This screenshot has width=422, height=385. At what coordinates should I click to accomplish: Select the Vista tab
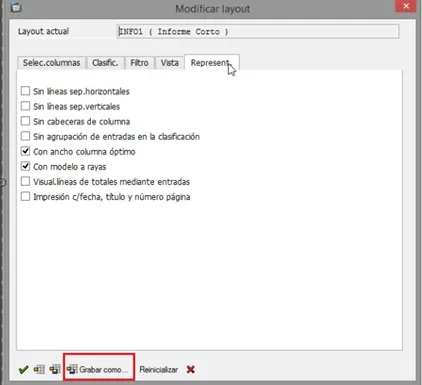coord(170,63)
